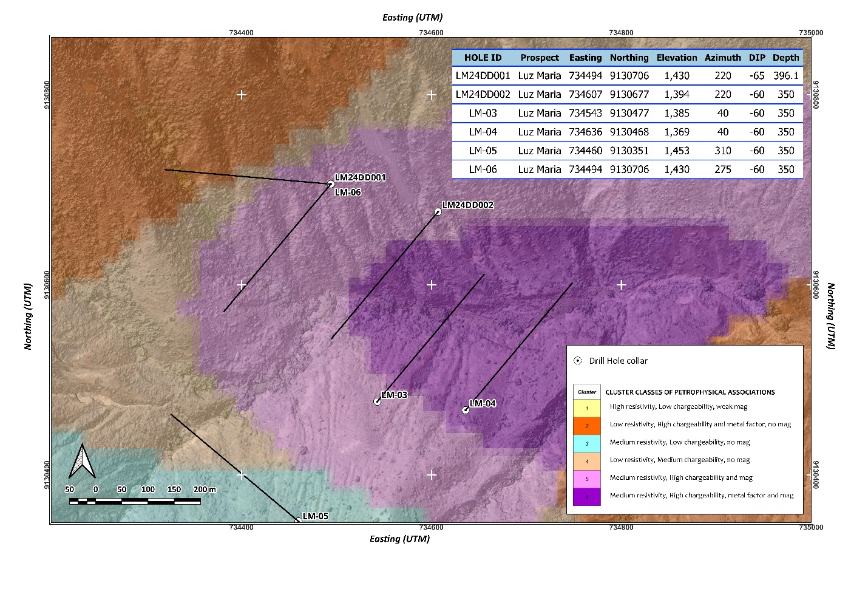Click the LM24DD002 table row label
This screenshot has width=868, height=614.
(483, 94)
